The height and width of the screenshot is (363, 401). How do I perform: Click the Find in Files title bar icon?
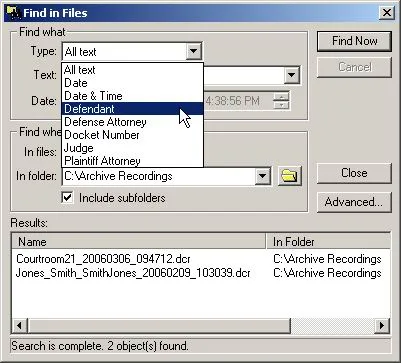pyautogui.click(x=13, y=13)
